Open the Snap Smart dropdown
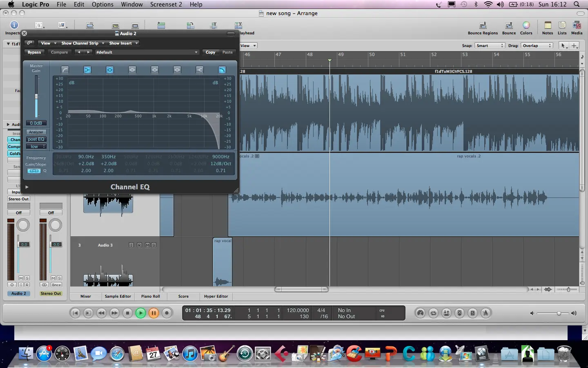588x368 pixels. click(490, 46)
